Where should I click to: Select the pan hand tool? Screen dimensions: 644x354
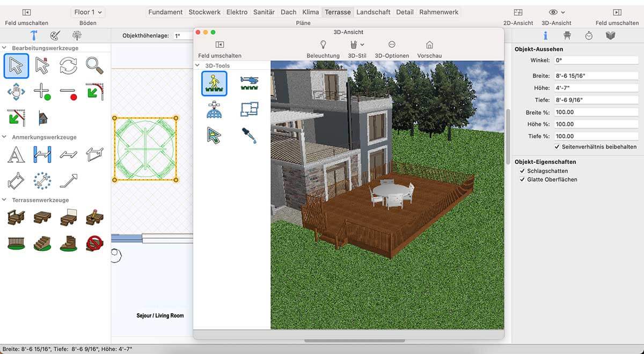(16, 92)
